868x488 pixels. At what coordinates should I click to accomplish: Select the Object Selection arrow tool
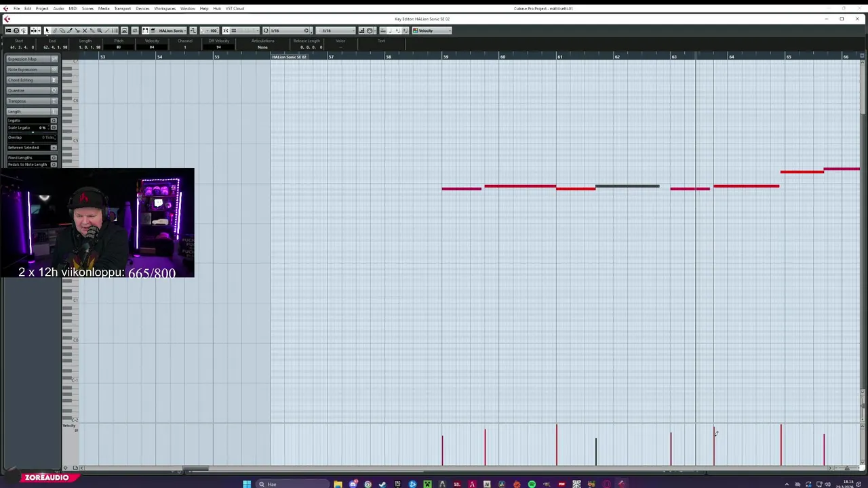[x=47, y=30]
